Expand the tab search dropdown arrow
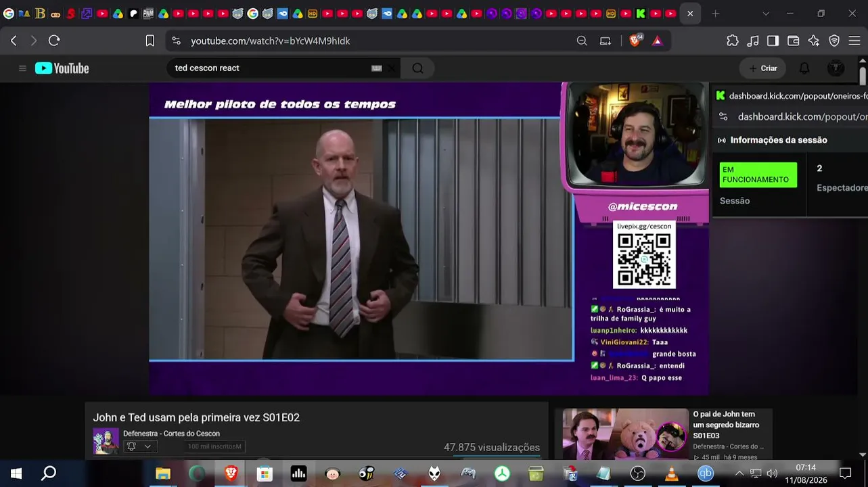 [766, 14]
